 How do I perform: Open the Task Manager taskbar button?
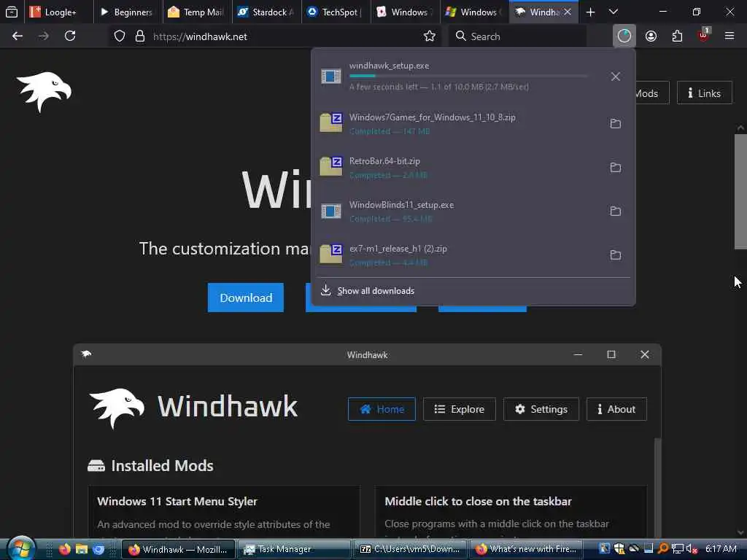tap(293, 549)
